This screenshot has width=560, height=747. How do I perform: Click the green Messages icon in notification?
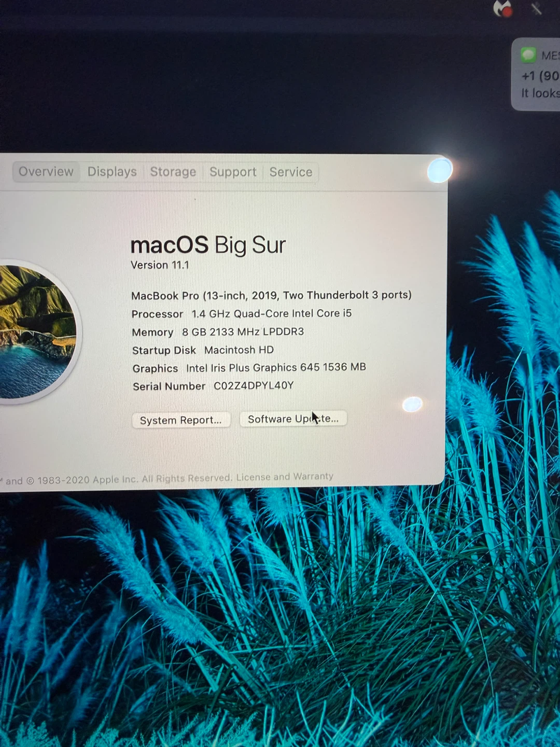[528, 54]
